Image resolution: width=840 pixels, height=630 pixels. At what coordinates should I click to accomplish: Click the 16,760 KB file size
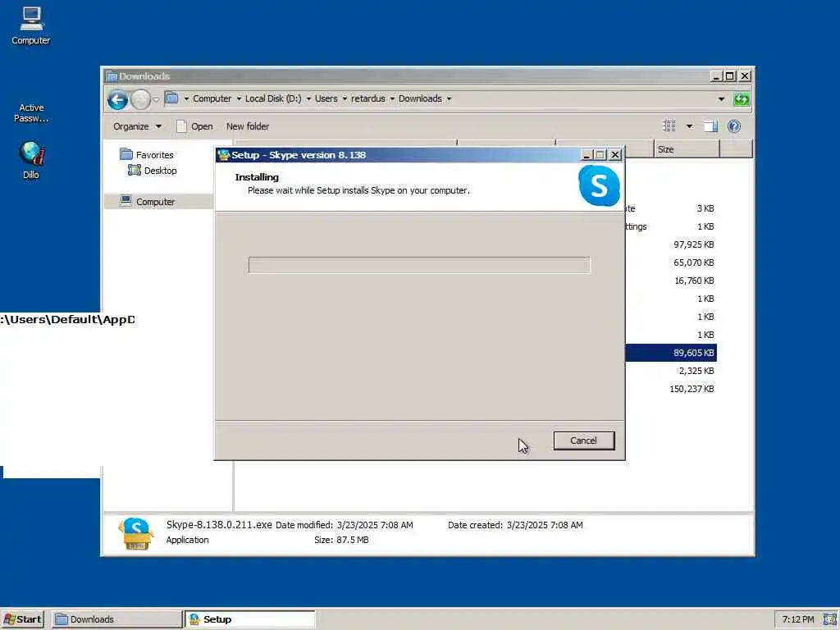[694, 281]
